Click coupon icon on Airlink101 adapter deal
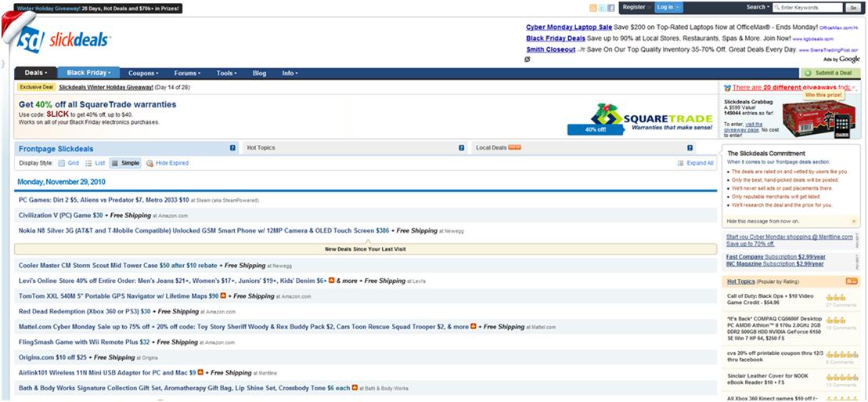This screenshot has width=868, height=402. point(200,372)
